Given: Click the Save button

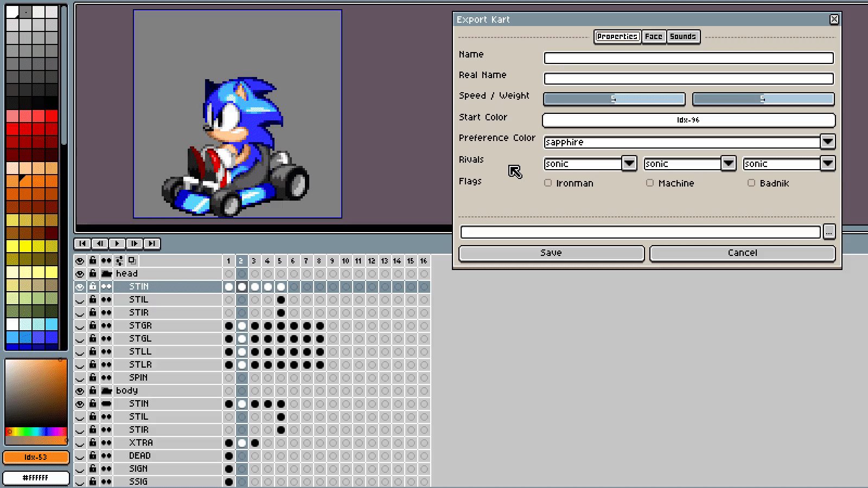Looking at the screenshot, I should coord(551,253).
